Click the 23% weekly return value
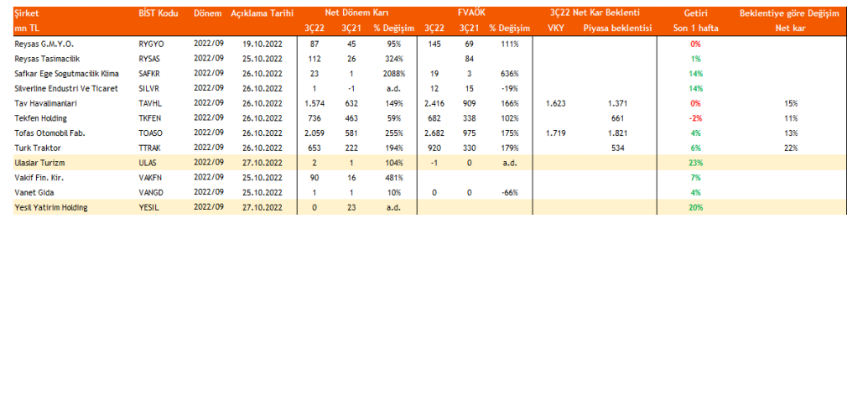Screen dimensions: 868x406 pos(696,163)
